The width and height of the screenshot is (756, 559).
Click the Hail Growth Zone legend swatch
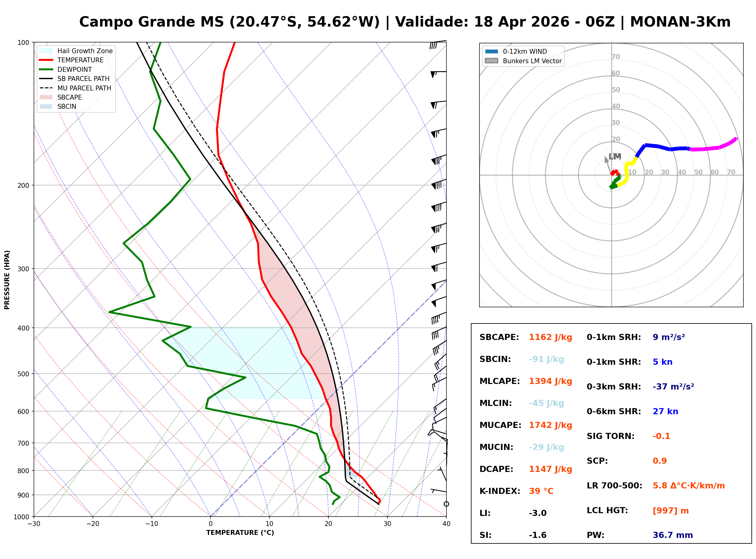(x=46, y=51)
